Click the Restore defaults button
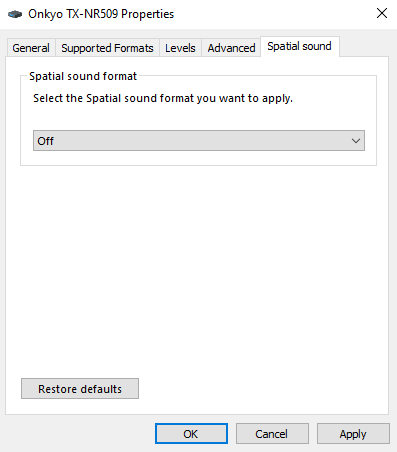Viewport: 397px width, 452px height. (x=80, y=389)
